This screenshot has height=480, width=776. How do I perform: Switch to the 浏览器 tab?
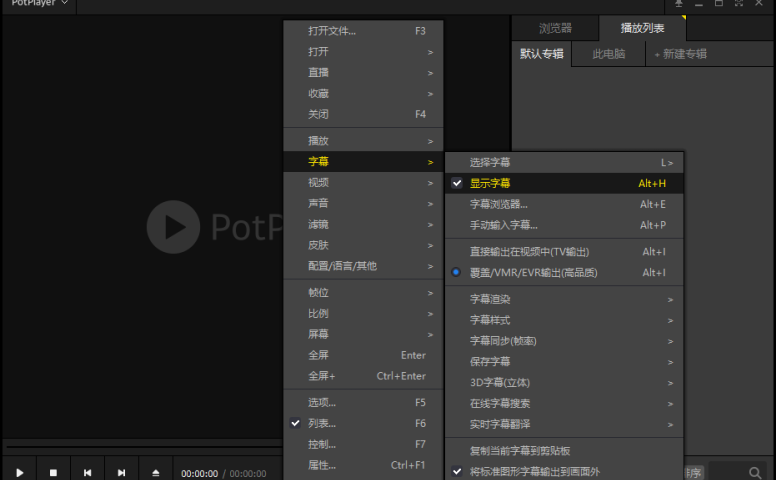click(555, 28)
